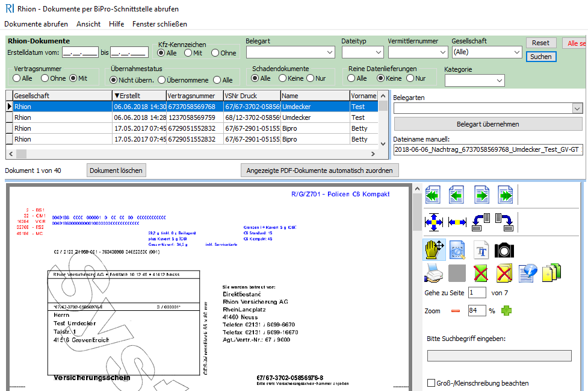Open the Kategorie dropdown

click(x=475, y=80)
